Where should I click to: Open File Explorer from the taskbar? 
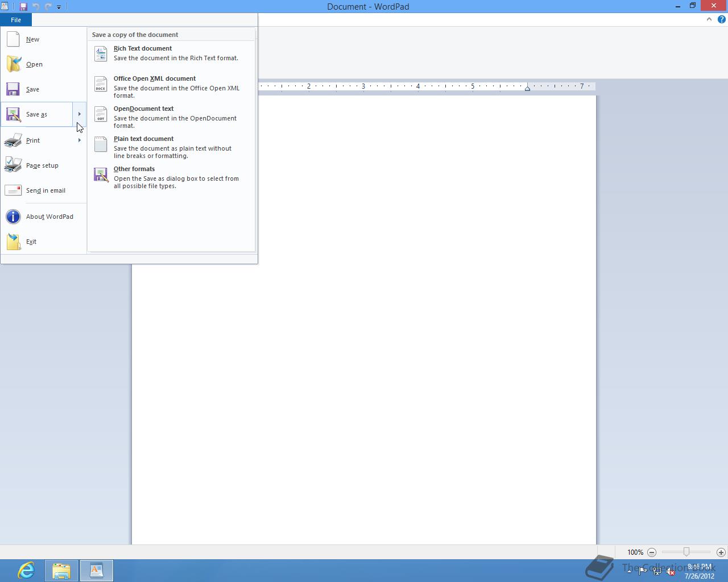tap(61, 571)
